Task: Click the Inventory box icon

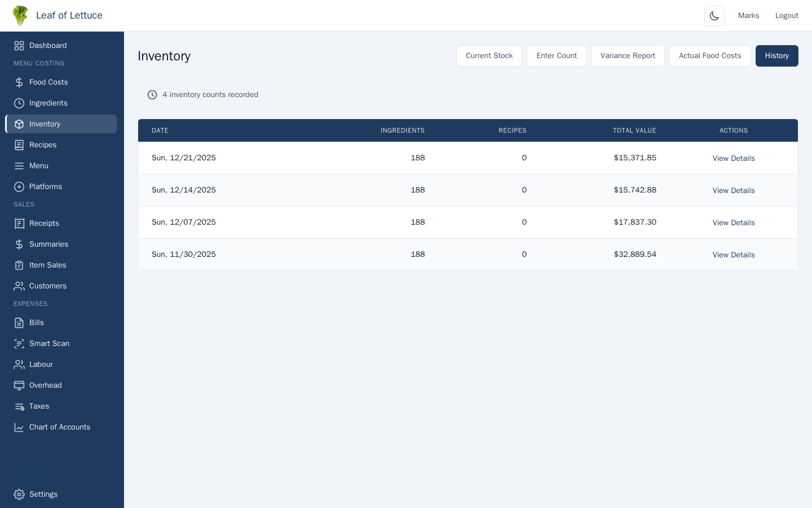Action: 19,124
